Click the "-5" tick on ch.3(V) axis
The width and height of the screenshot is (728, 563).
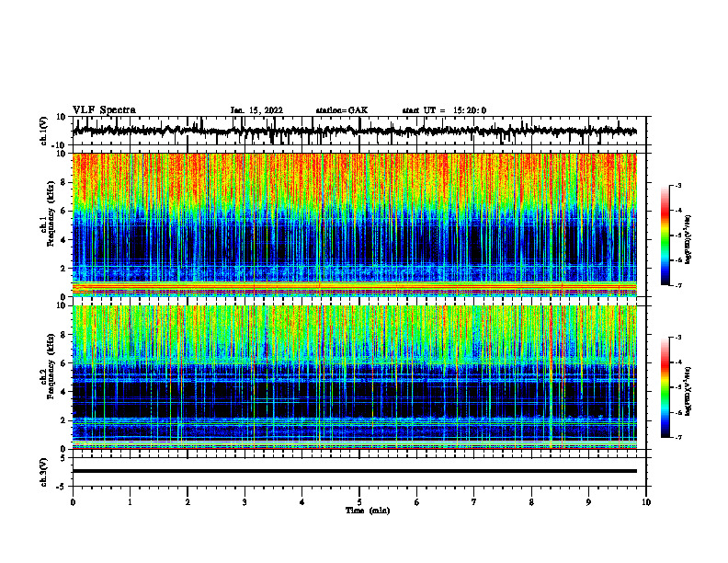click(x=63, y=487)
